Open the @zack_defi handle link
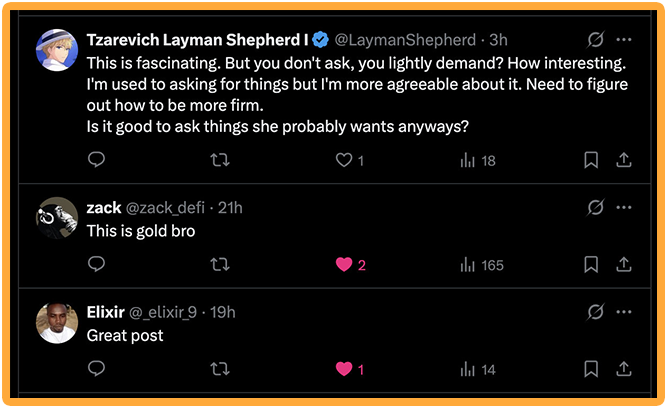Screen dimensions: 667x408 click(x=165, y=208)
